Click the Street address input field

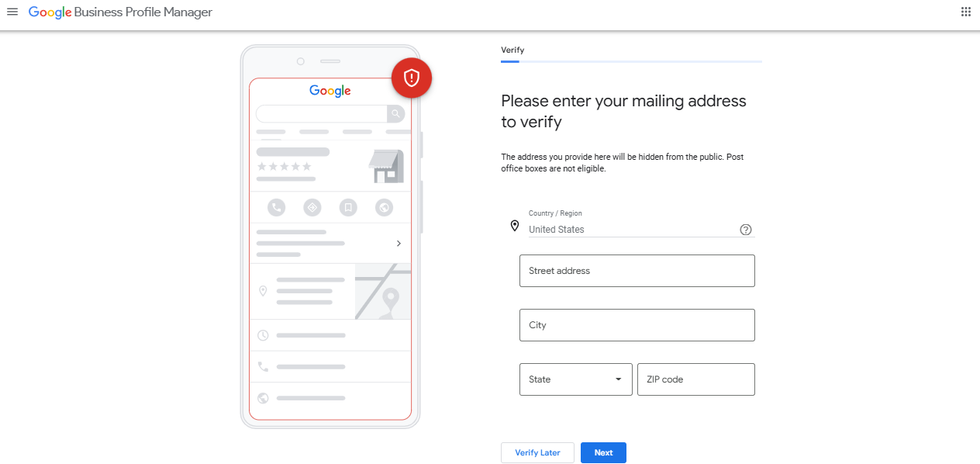tap(637, 270)
